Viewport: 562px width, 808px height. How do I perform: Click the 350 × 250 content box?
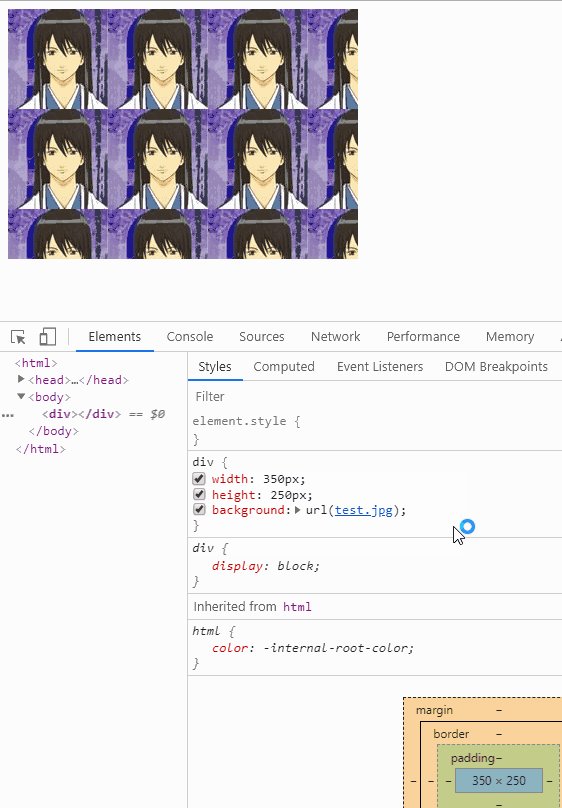click(499, 780)
